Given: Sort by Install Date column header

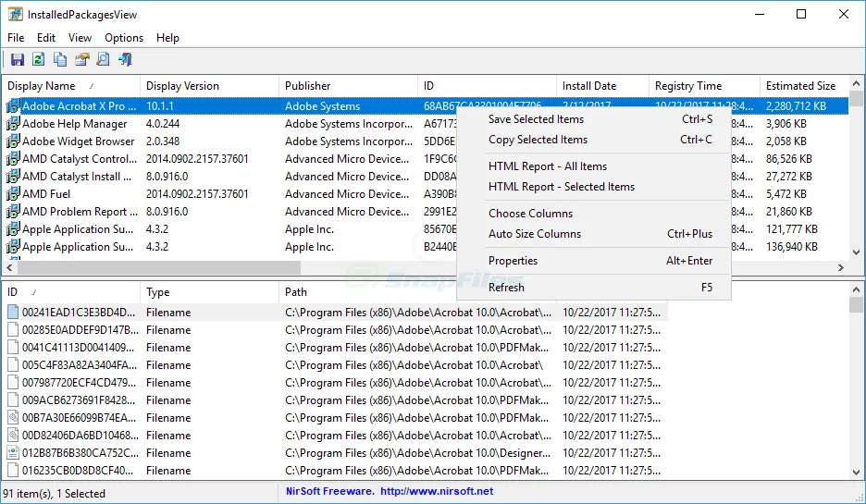Looking at the screenshot, I should pos(602,86).
